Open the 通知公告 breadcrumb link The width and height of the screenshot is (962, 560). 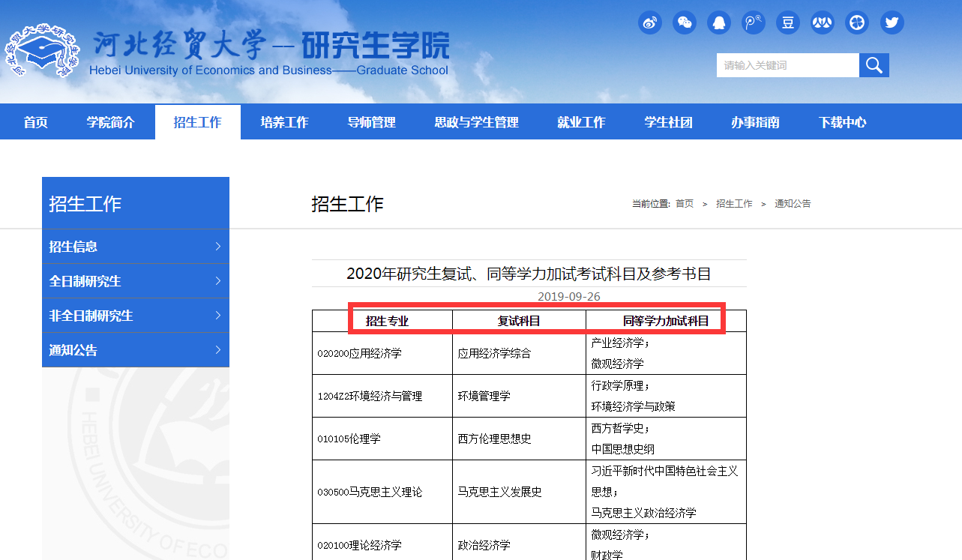[793, 203]
